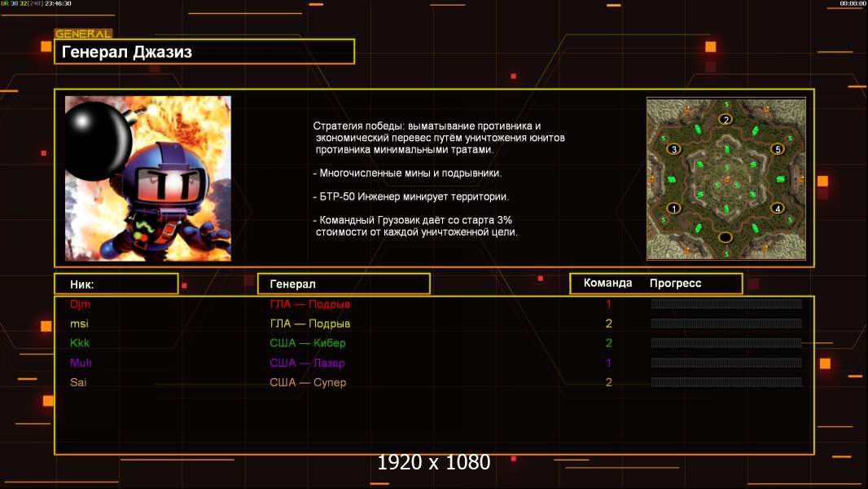Image resolution: width=868 pixels, height=489 pixels.
Task: Click Muh's США — Лазер general entry
Action: [307, 363]
